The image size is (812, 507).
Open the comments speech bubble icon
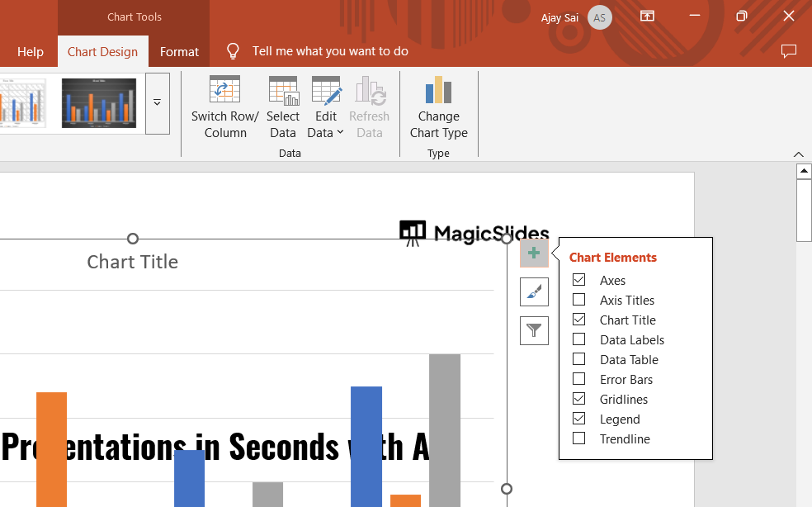(788, 51)
